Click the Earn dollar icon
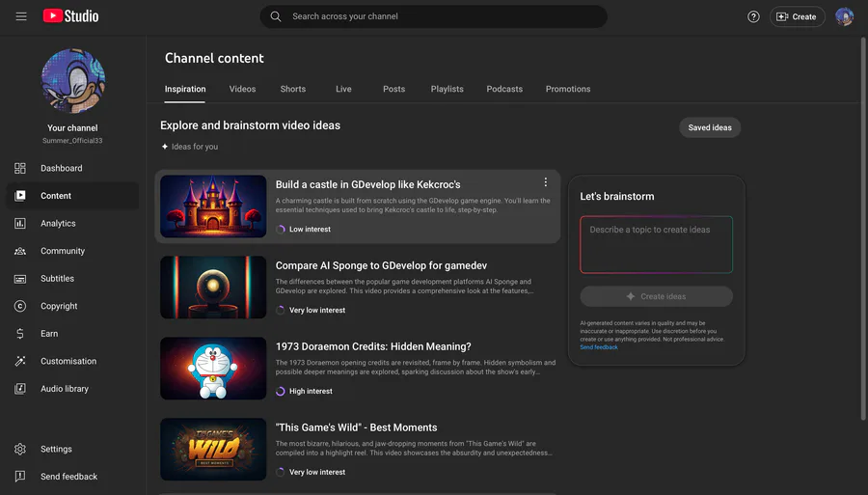Viewport: 868px width, 495px height. 20,333
